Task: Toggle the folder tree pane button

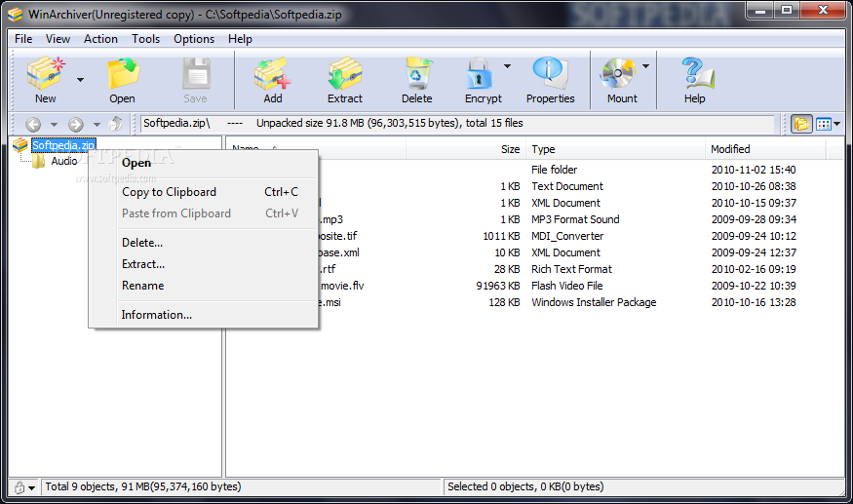Action: coord(801,124)
